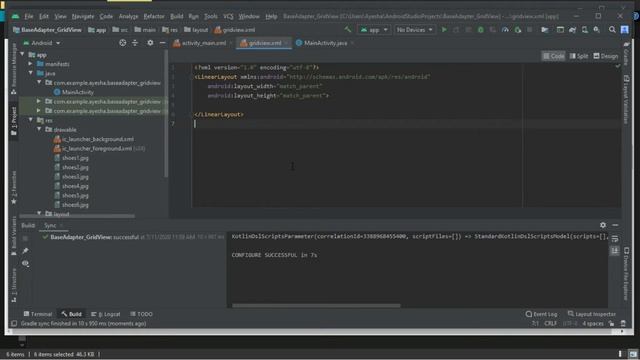Collapse the drawable folder
Viewport: 640px width, 360px height.
(x=39, y=129)
